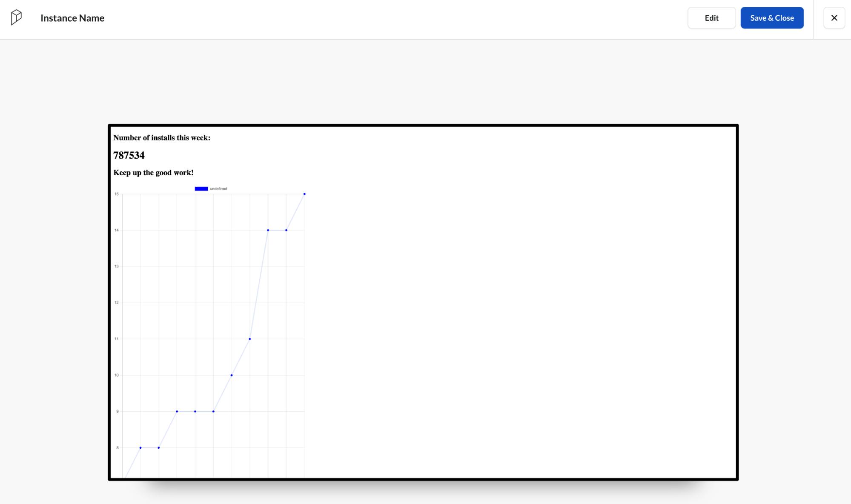This screenshot has height=504, width=851.
Task: Click the Instance Name title
Action: click(72, 18)
